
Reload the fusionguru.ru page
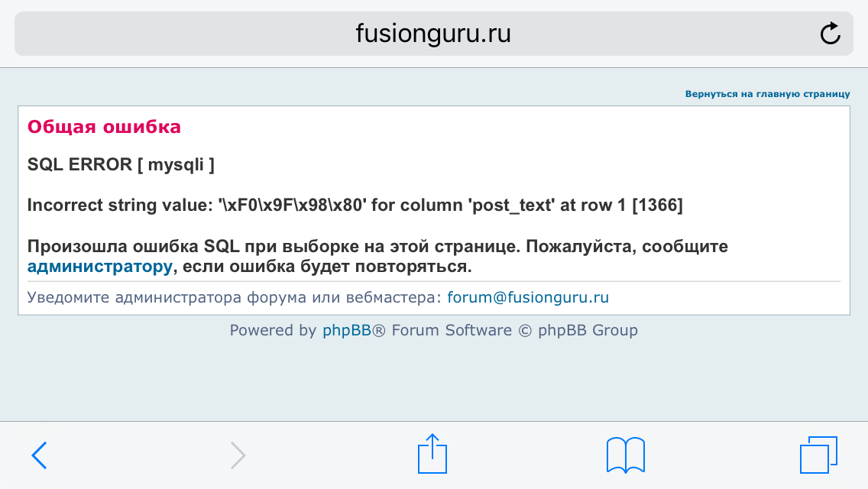[x=830, y=33]
